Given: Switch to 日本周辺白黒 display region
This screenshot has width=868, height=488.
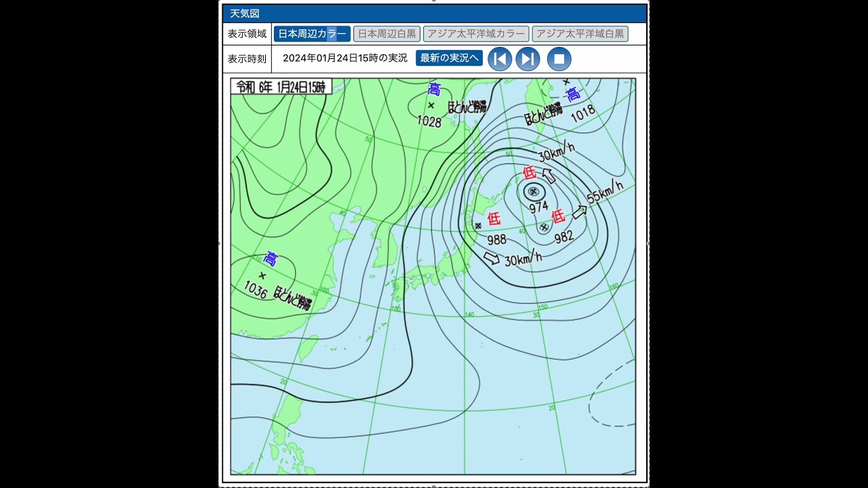Looking at the screenshot, I should click(x=387, y=34).
